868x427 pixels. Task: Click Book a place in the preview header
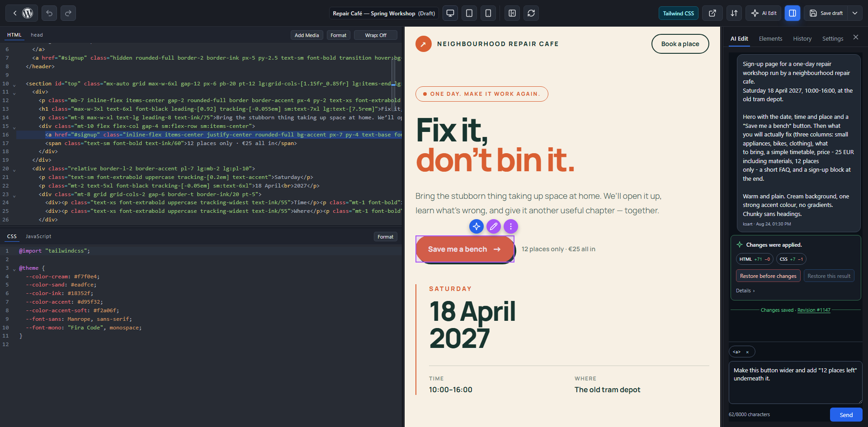coord(680,44)
